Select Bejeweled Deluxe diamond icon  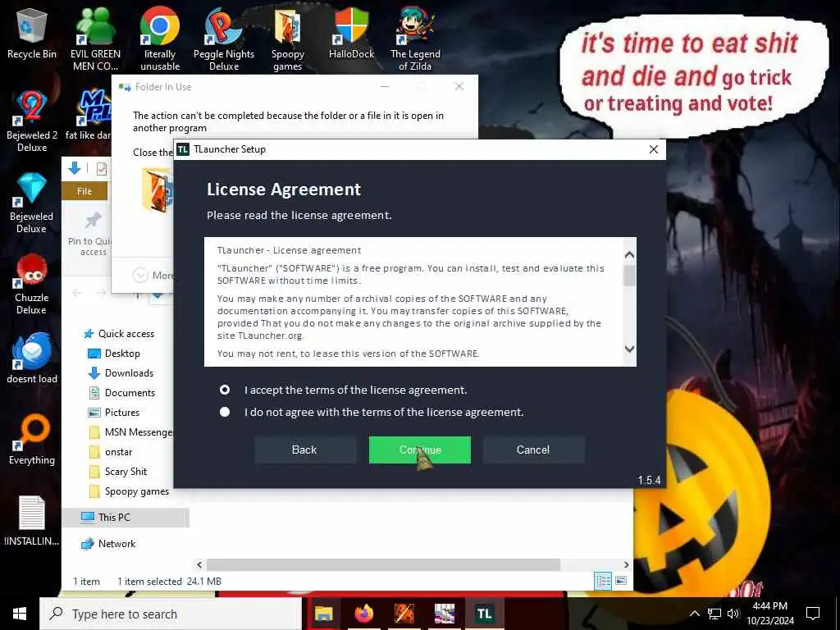pyautogui.click(x=32, y=203)
